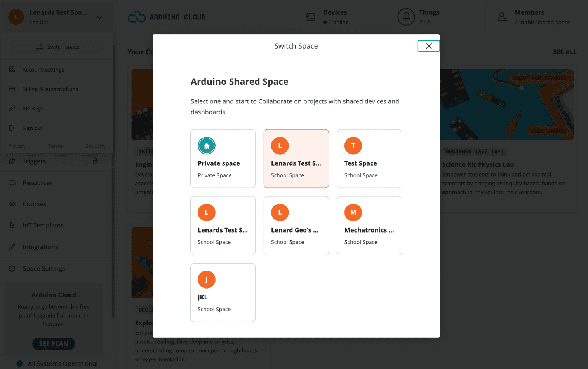Expand the space selector chevron
588x369 pixels.
(99, 17)
